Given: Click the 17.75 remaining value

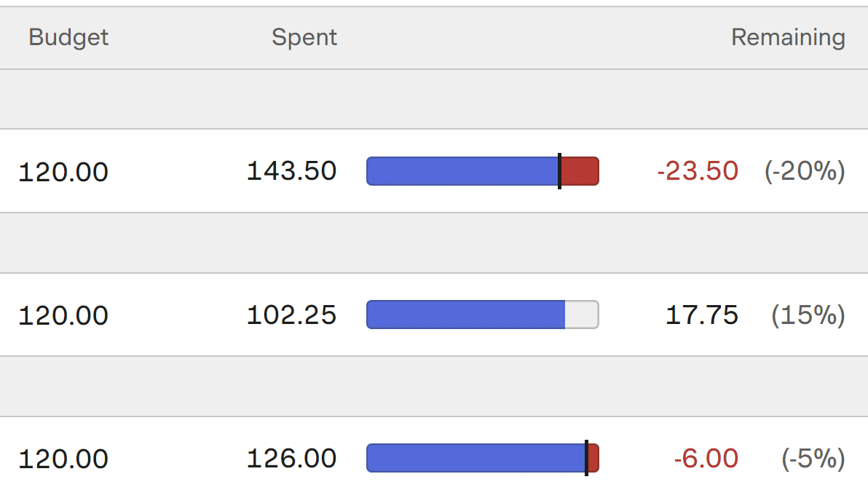Looking at the screenshot, I should click(702, 315).
